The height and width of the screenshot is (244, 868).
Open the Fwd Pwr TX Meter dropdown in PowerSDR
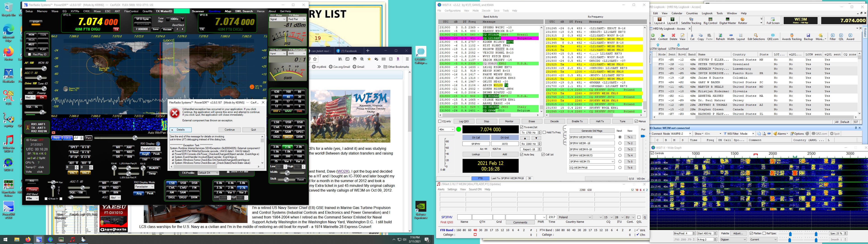tap(297, 19)
